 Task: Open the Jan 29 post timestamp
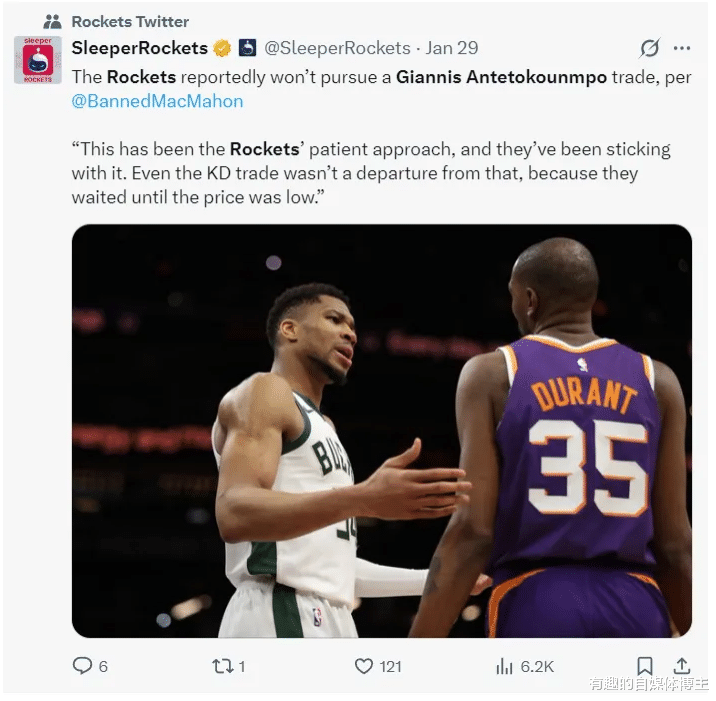[x=452, y=48]
